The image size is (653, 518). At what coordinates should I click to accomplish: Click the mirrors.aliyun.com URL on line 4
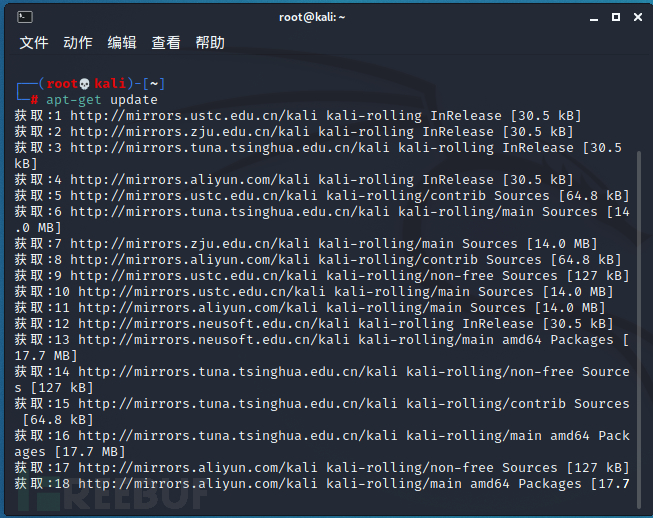[x=190, y=180]
